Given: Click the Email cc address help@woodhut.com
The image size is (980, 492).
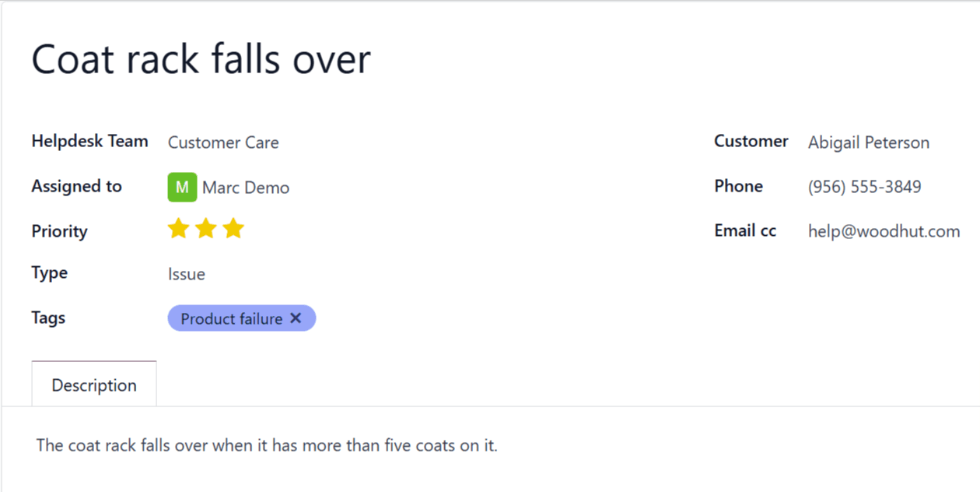Looking at the screenshot, I should click(x=884, y=231).
